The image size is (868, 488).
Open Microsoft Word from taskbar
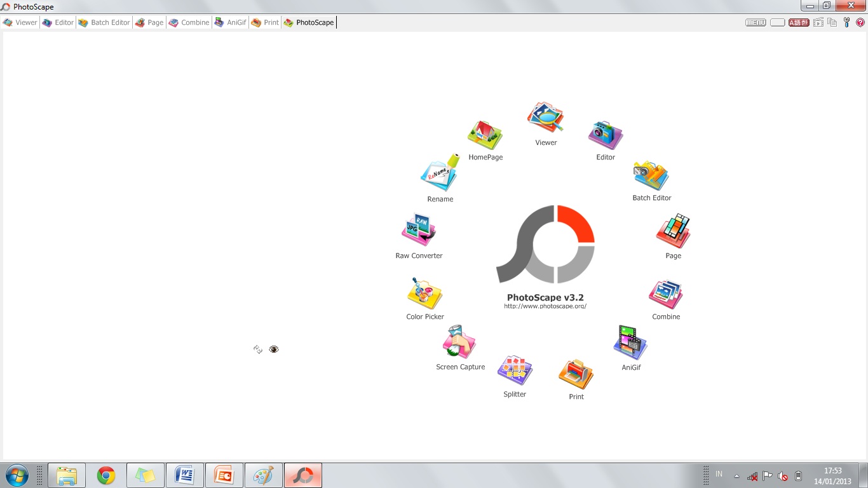point(185,475)
